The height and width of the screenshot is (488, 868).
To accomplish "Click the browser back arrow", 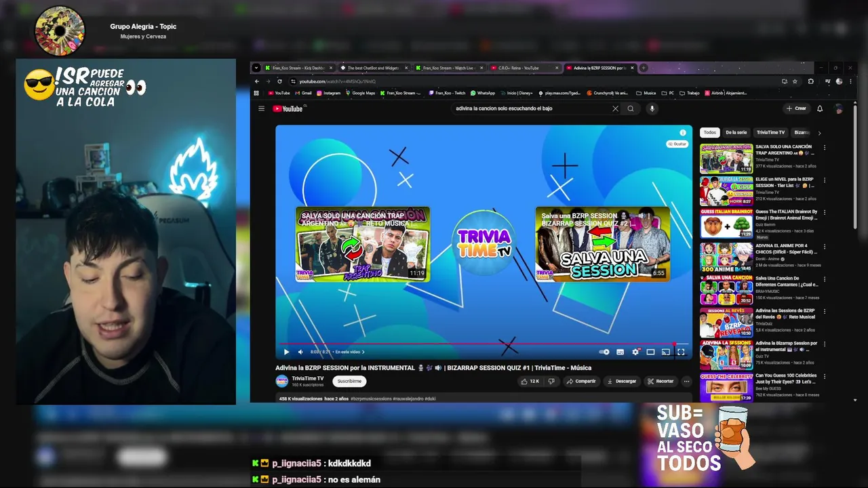I will coord(257,81).
